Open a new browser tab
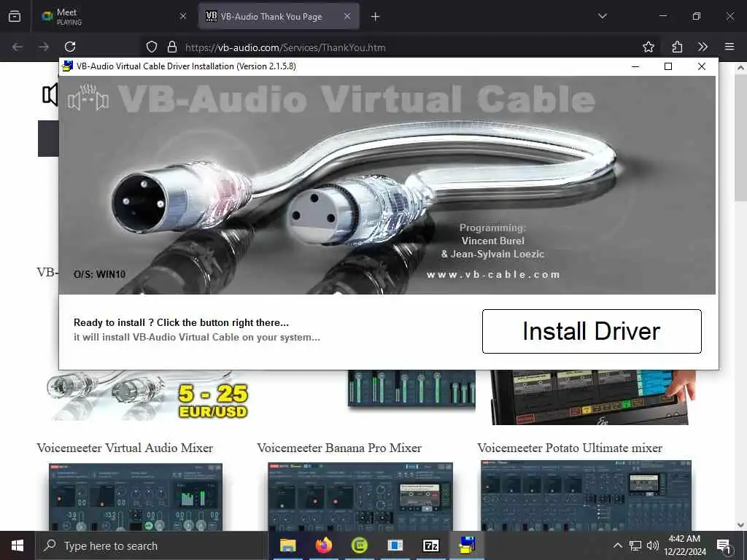Screen dimensions: 747x560 point(376,17)
